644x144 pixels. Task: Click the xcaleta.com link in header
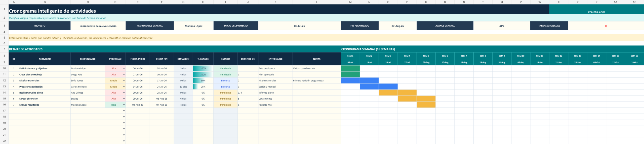pos(596,12)
